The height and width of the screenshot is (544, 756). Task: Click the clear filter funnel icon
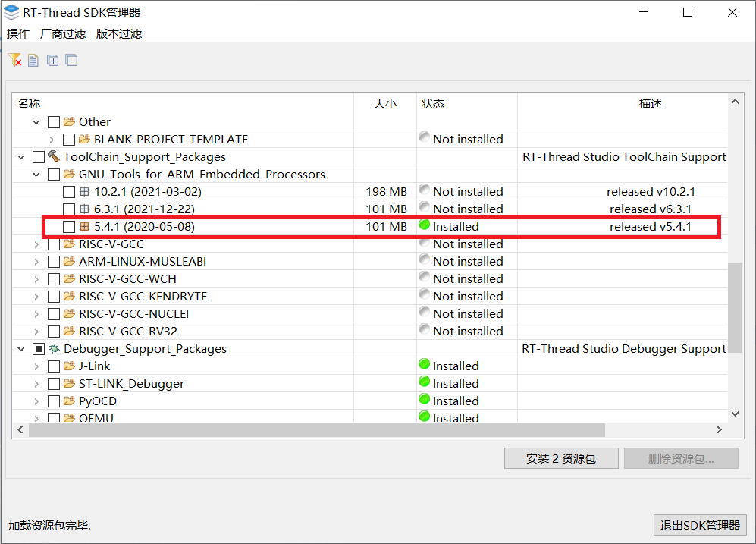15,60
